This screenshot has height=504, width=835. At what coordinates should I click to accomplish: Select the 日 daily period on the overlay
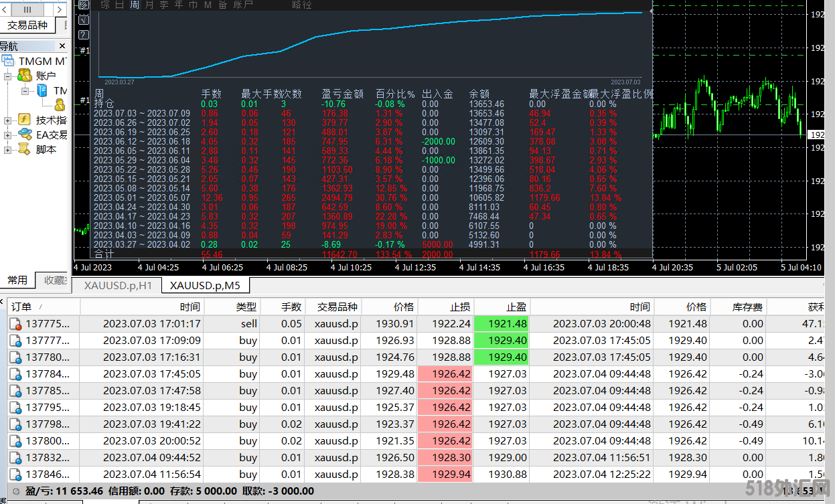[x=119, y=5]
